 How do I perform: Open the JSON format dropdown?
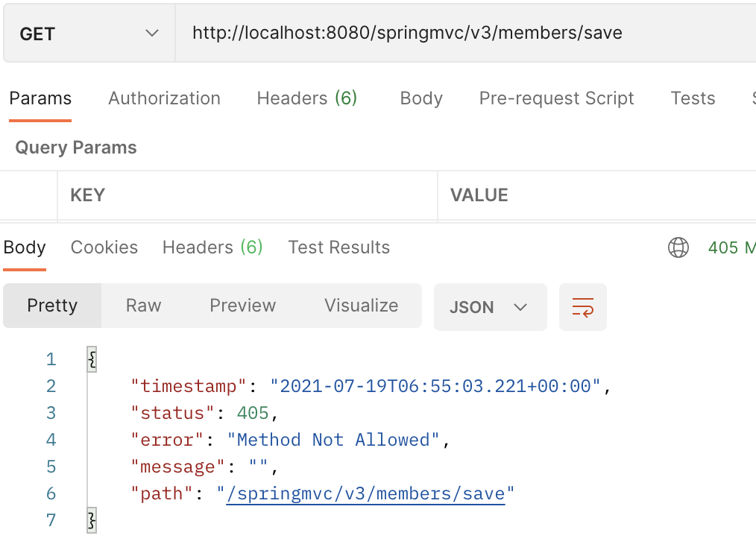491,307
